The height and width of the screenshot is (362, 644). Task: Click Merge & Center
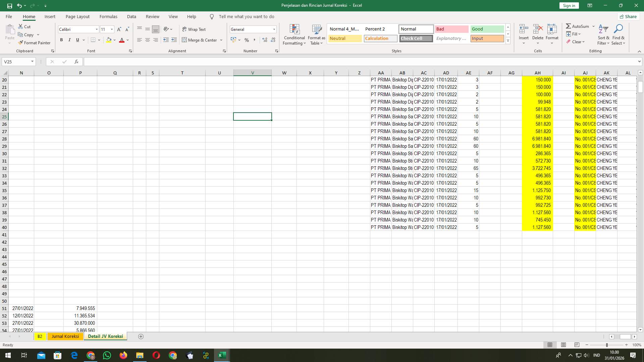click(x=200, y=40)
